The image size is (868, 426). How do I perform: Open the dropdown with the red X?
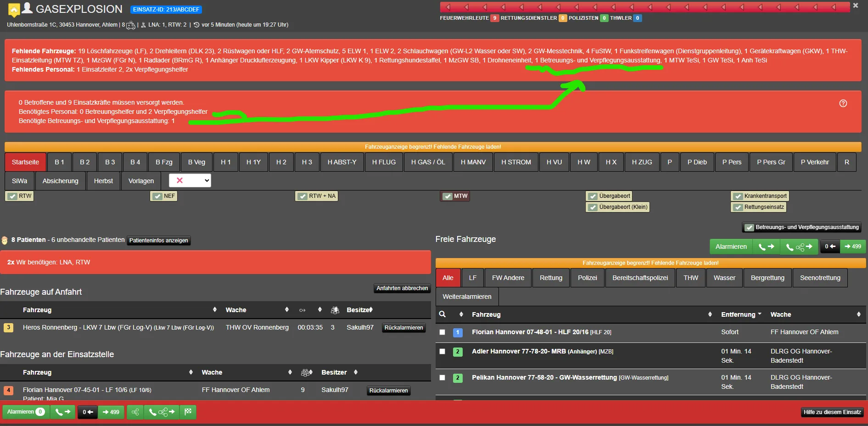190,180
